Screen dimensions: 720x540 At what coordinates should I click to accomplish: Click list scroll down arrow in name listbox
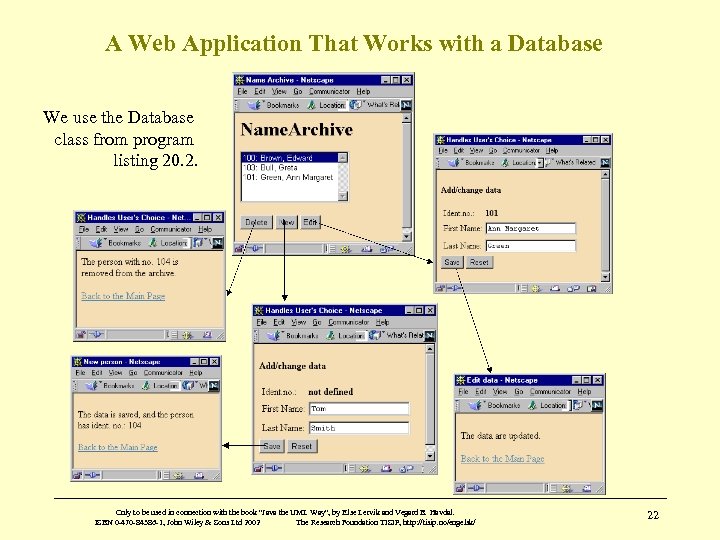coord(343,196)
